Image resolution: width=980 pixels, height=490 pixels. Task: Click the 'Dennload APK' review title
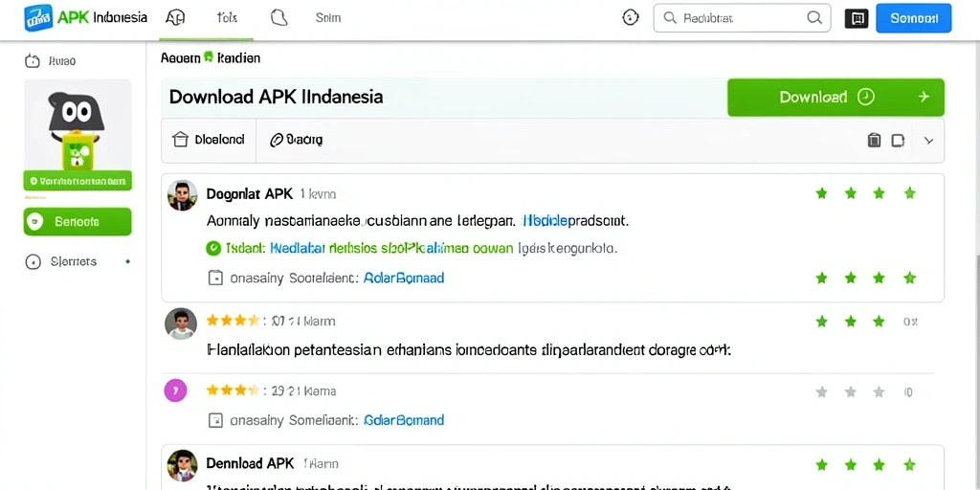[250, 464]
